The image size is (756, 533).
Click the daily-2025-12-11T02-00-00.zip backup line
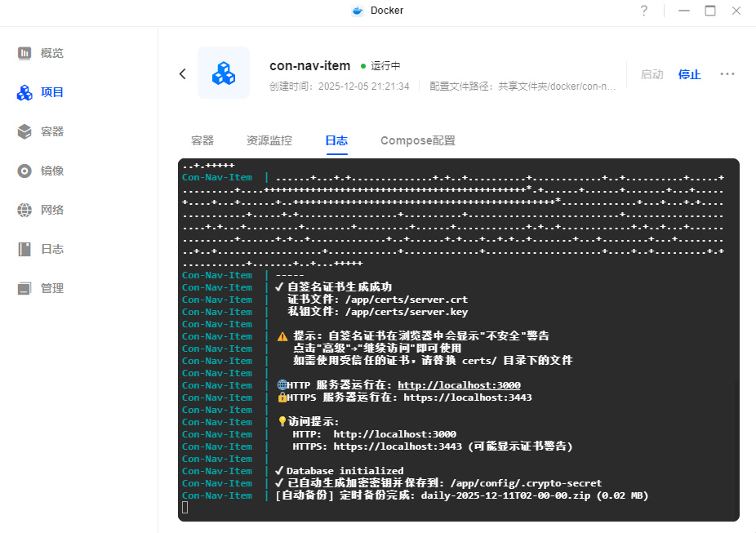[462, 495]
